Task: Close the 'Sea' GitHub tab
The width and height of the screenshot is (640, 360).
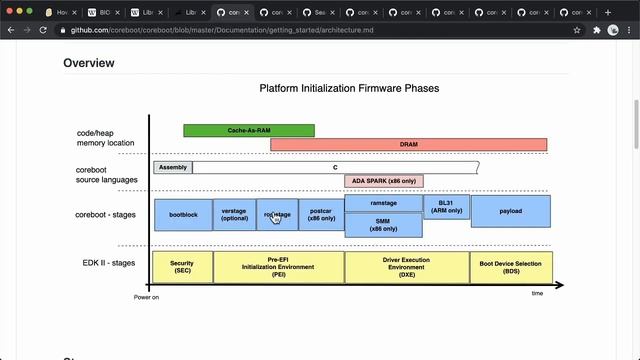Action: click(x=332, y=13)
